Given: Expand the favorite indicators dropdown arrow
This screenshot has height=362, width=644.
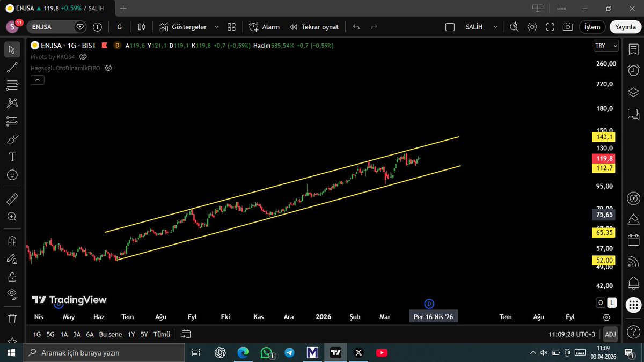Looking at the screenshot, I should (x=217, y=27).
